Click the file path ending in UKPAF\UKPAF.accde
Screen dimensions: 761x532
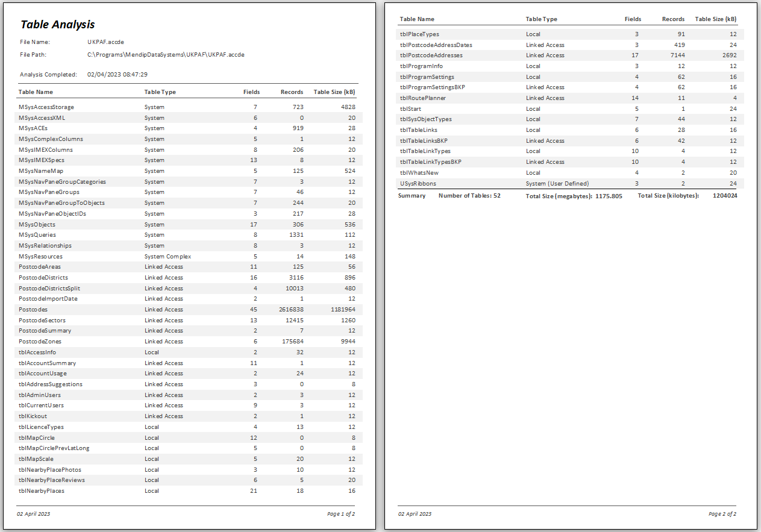click(x=166, y=54)
